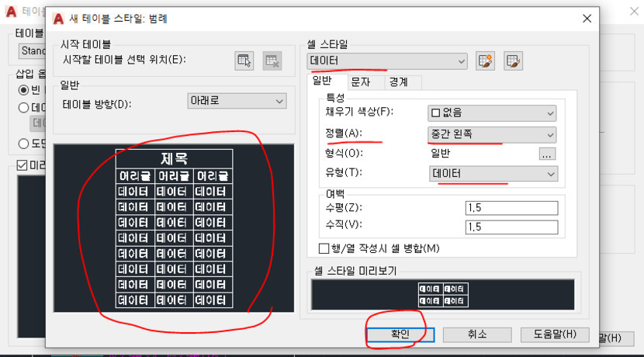The height and width of the screenshot is (357, 644).
Task: Select the first radio button starting with 빈
Action: 24,90
